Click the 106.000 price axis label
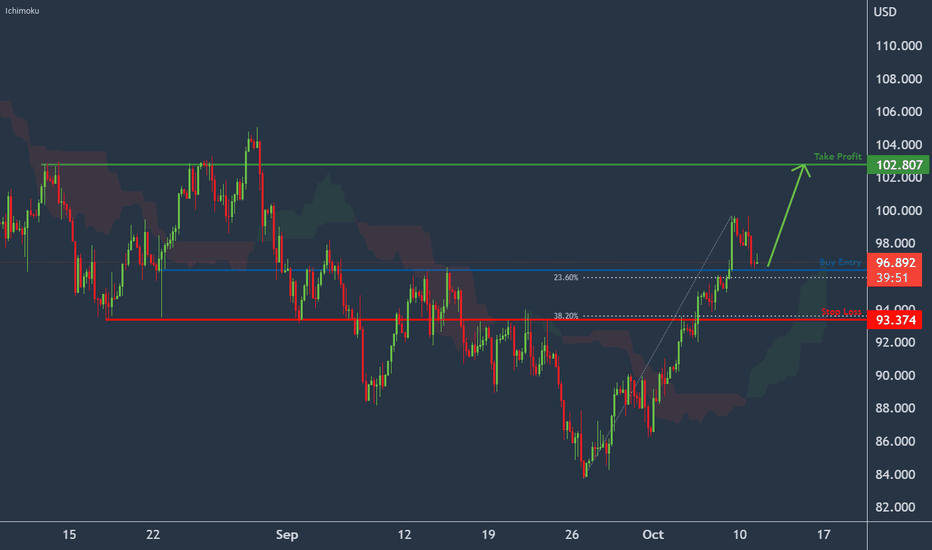Viewport: 932px width, 550px height. (x=899, y=112)
